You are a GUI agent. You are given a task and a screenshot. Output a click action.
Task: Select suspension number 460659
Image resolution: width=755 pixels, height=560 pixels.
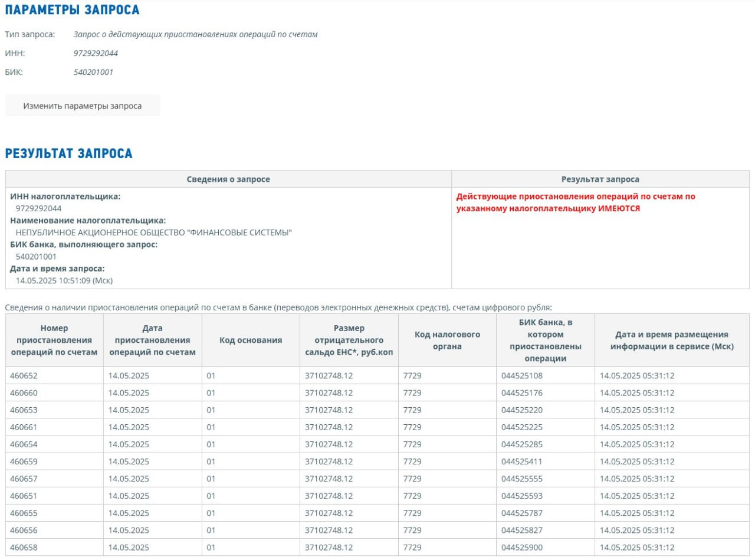pyautogui.click(x=24, y=461)
